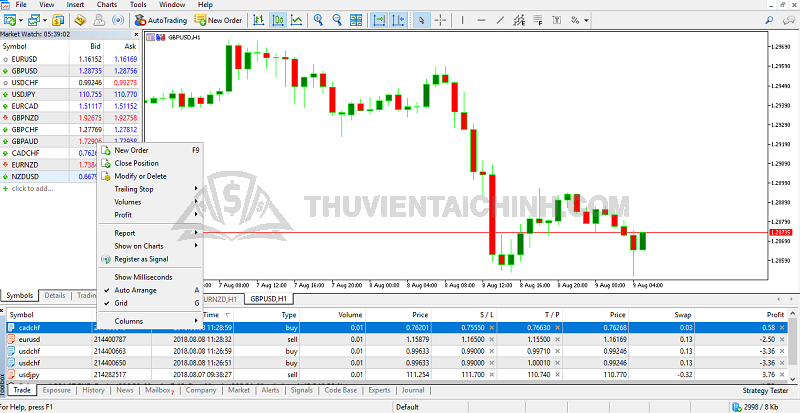
Task: Expand the Show on Charts submenu
Action: click(151, 246)
